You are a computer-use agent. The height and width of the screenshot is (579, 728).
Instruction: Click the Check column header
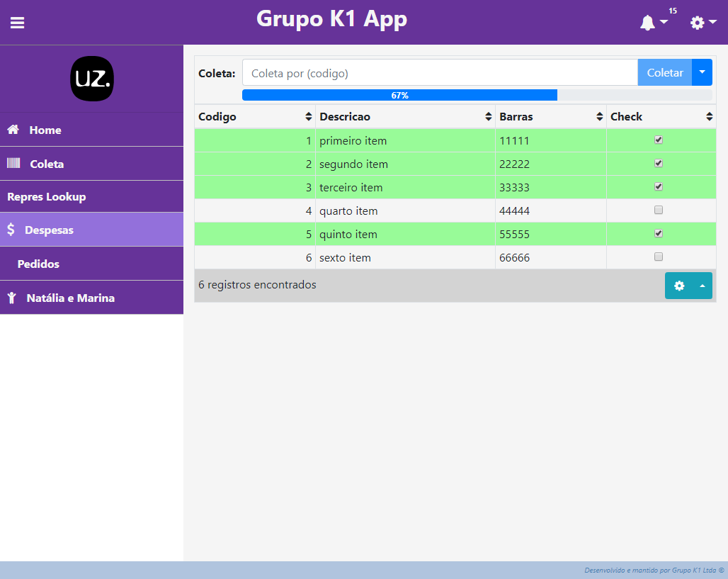click(661, 117)
